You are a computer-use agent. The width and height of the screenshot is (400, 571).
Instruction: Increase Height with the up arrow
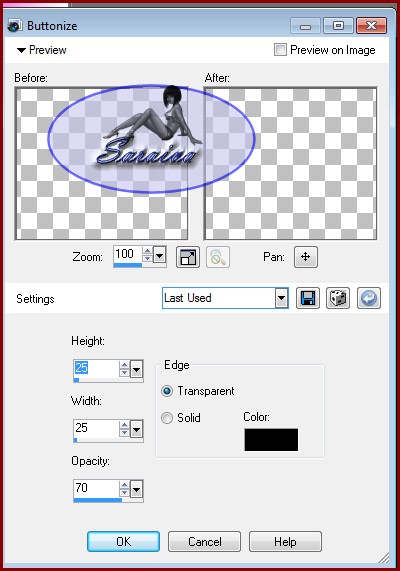(x=124, y=365)
